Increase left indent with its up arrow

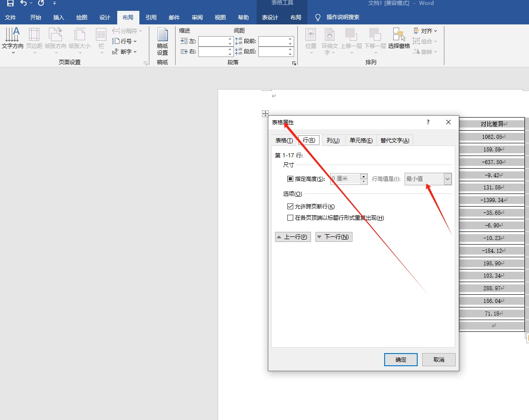[230, 39]
